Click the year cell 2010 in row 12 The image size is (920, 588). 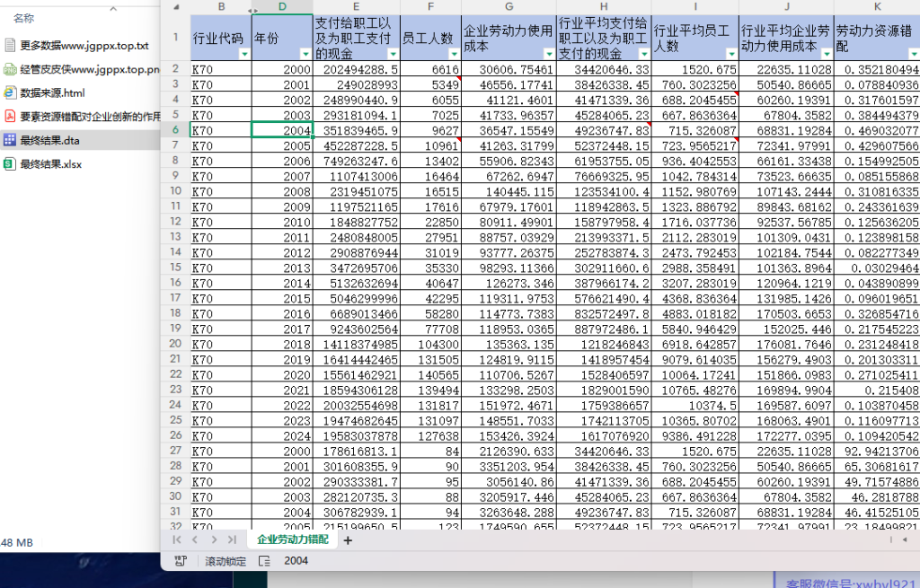coord(282,223)
